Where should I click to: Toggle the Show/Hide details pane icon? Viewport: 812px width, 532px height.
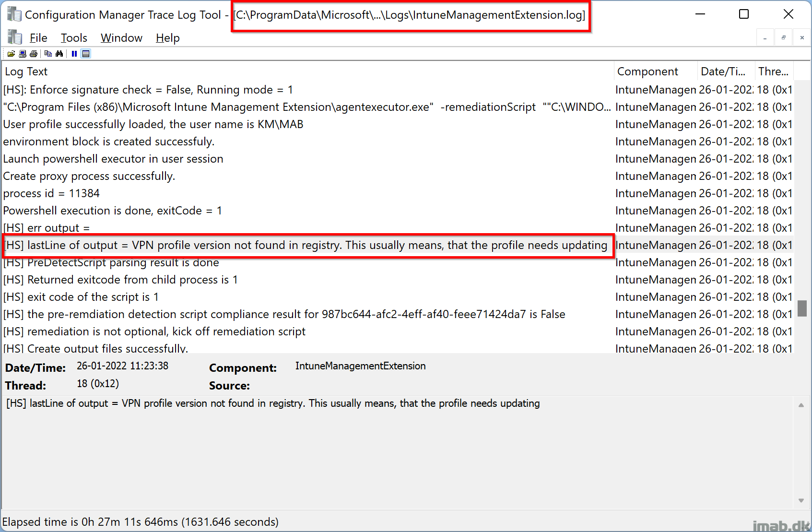pyautogui.click(x=86, y=54)
